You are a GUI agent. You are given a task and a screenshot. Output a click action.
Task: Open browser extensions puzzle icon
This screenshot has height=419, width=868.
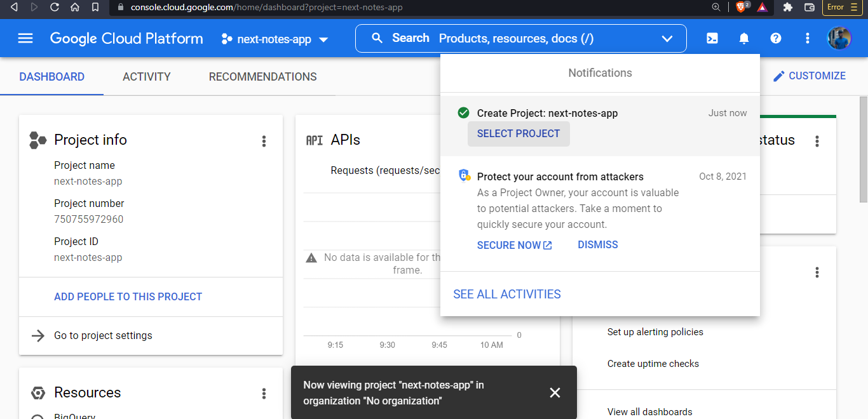[788, 7]
